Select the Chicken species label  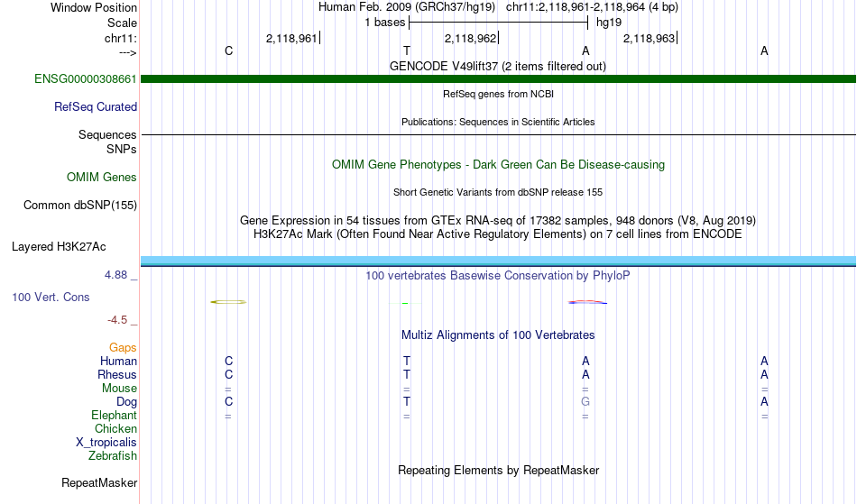(115, 428)
